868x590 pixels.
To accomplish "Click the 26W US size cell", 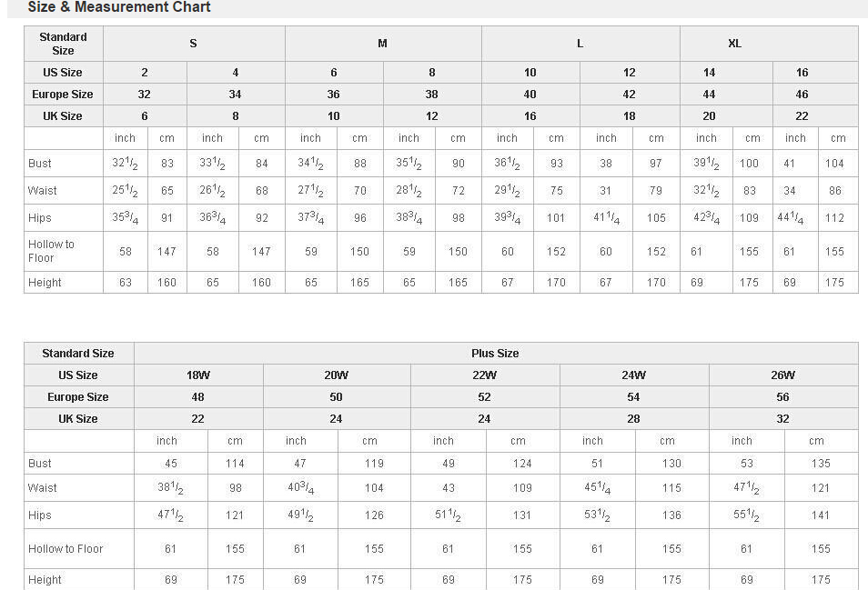I will (782, 375).
